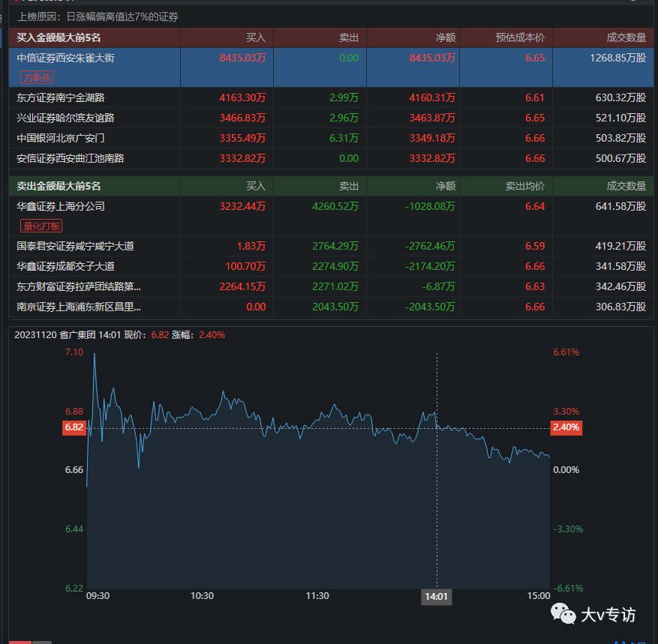This screenshot has width=658, height=644.
Task: Click the 306.83万股 volume cell
Action: (x=620, y=307)
